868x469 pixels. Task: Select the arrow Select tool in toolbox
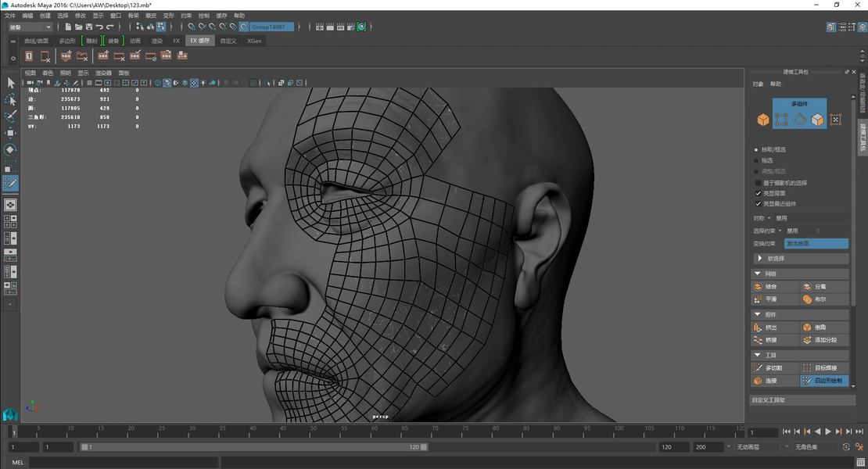(10, 83)
